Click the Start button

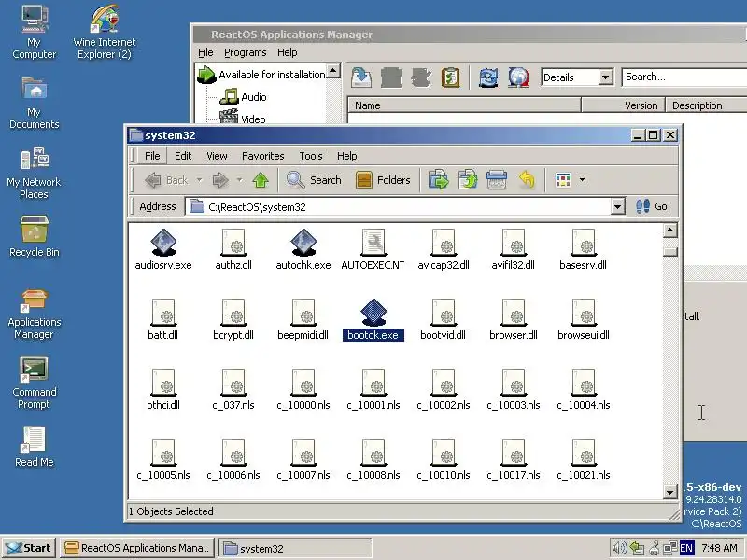pos(29,548)
